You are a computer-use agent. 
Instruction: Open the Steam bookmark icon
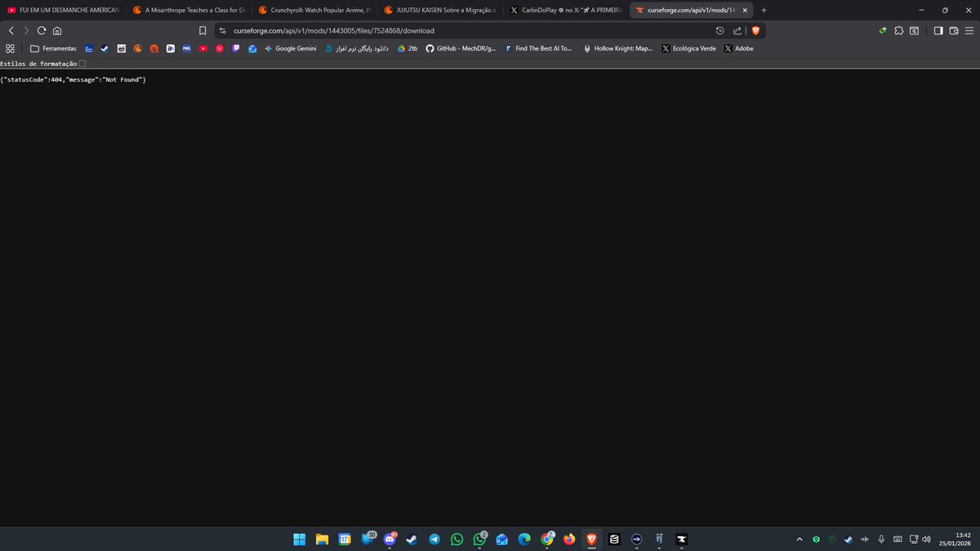click(105, 48)
